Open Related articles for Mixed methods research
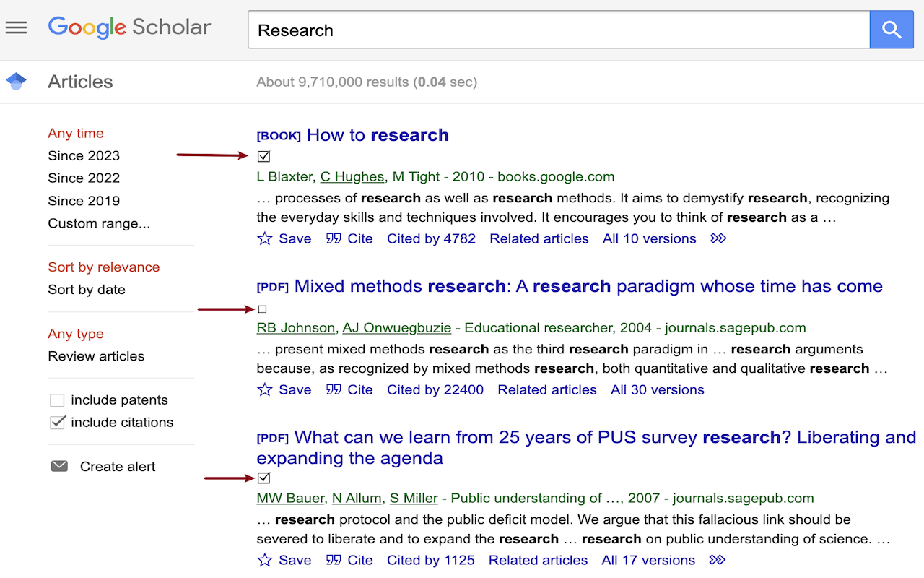924x578 pixels. (547, 389)
